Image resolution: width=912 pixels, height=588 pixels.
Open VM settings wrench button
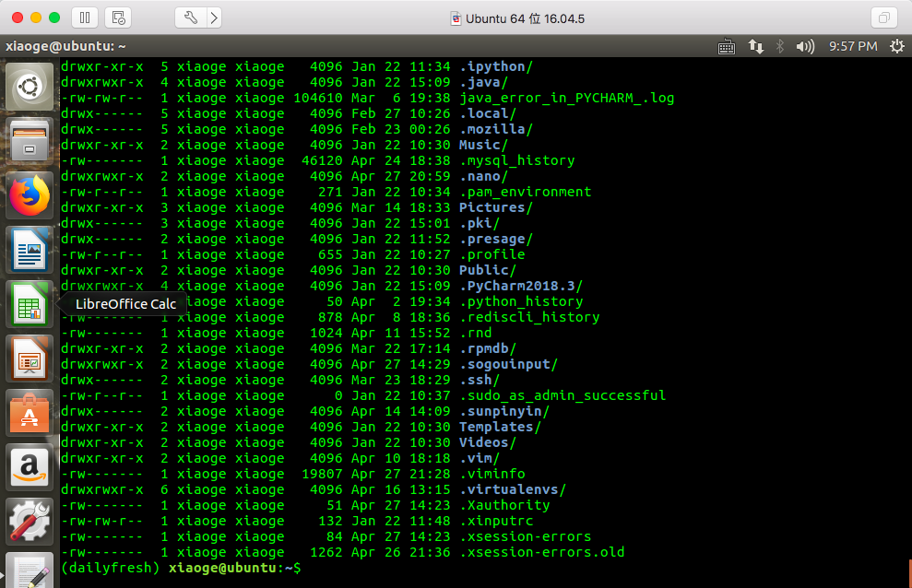190,18
